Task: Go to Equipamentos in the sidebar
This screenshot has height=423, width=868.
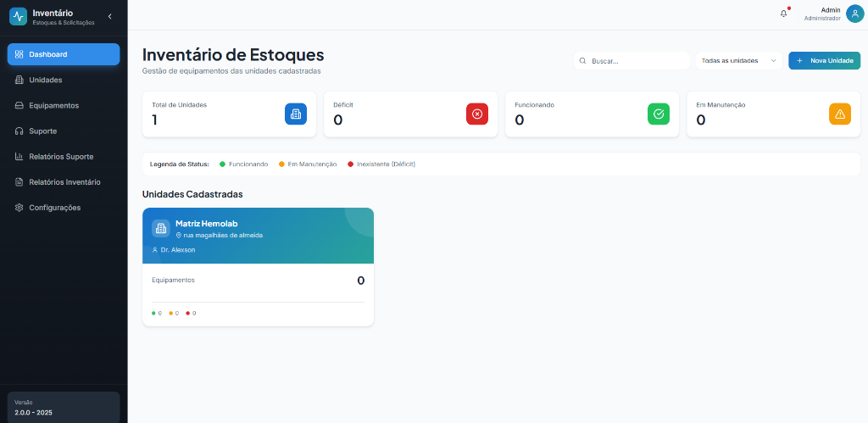Action: point(53,105)
